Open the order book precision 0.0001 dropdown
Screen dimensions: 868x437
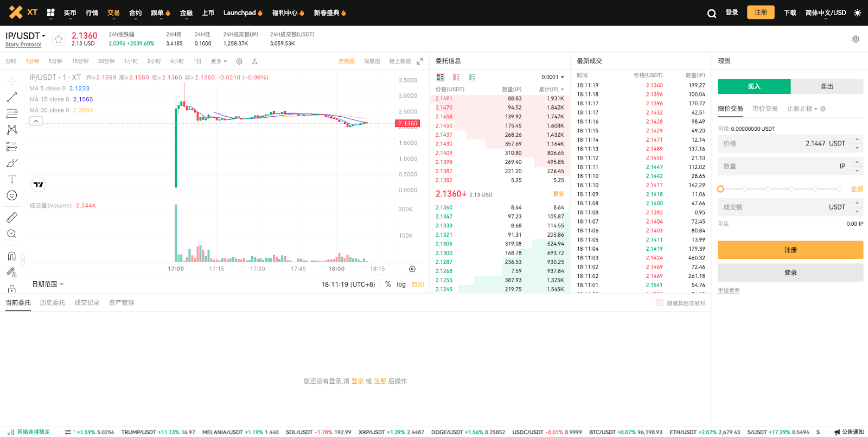coord(552,77)
